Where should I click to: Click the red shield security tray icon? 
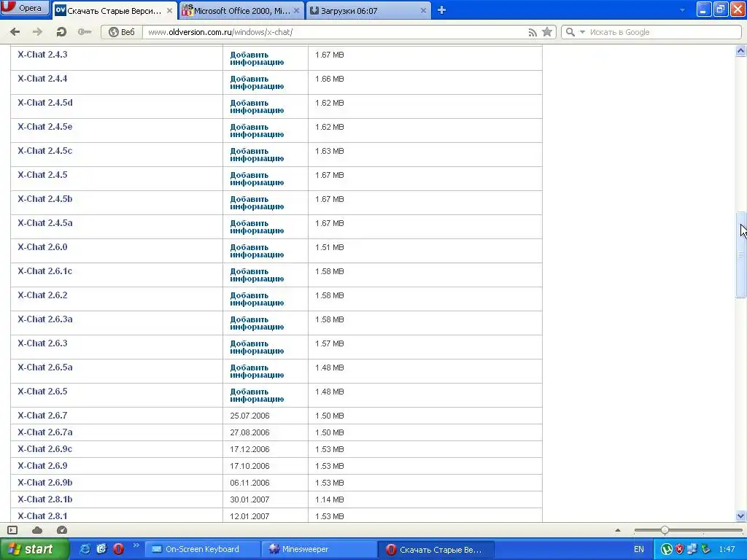tap(679, 549)
